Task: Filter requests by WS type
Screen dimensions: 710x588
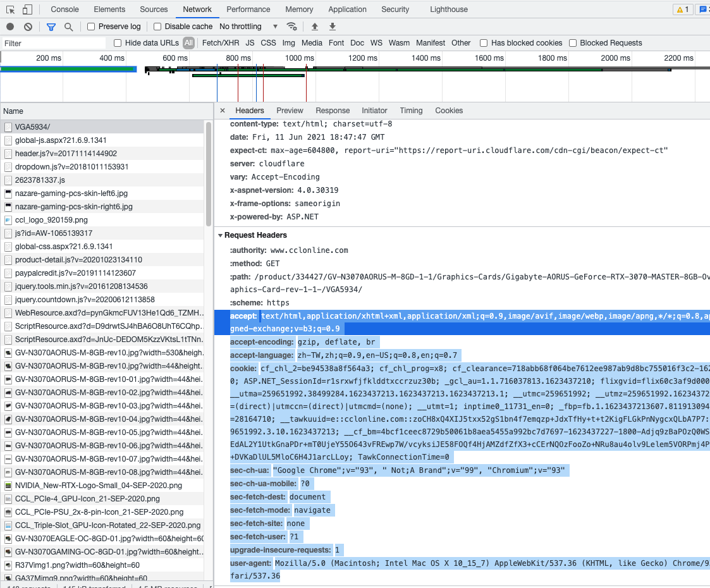Action: tap(376, 43)
